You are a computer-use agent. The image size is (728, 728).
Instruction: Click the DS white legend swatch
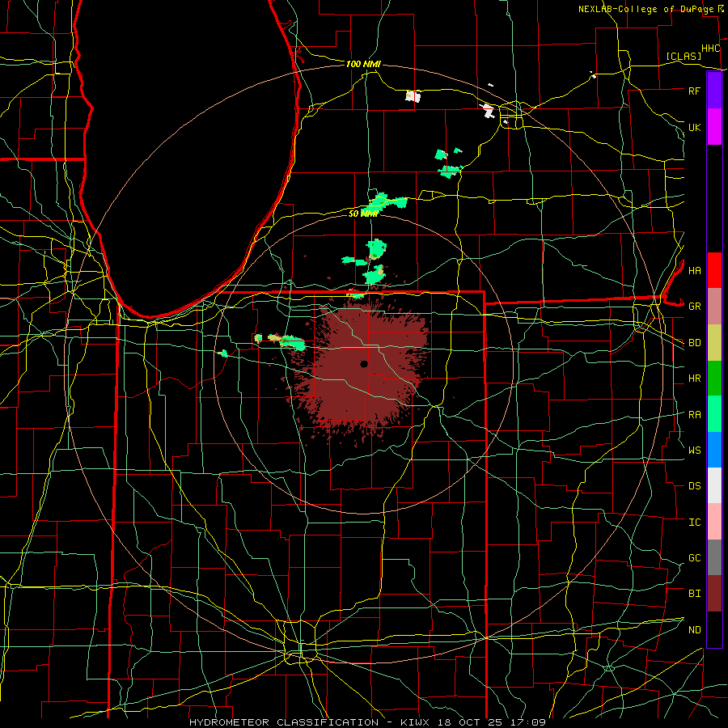click(x=714, y=485)
